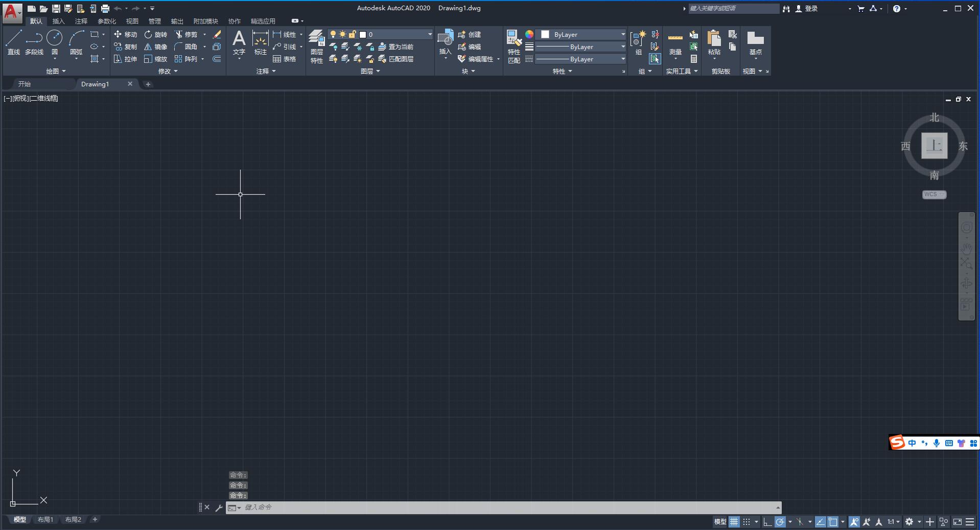Screen dimensions: 980x530
Task: Insert a Table (表格)
Action: pyautogui.click(x=285, y=59)
